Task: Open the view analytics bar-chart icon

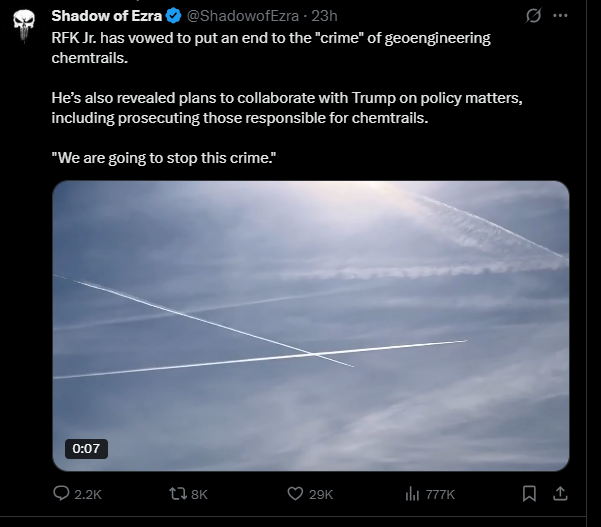Action: pyautogui.click(x=411, y=493)
